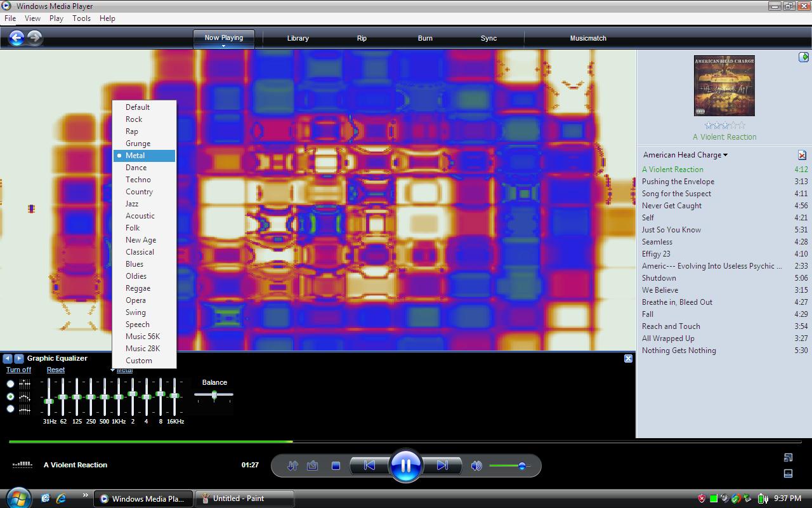
Task: Click the volume slider
Action: (x=511, y=465)
